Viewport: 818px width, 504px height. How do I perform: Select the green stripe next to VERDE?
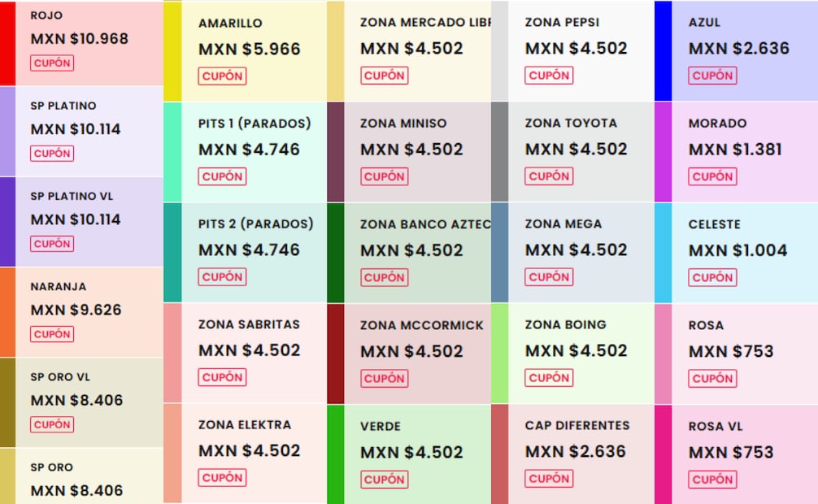point(337,454)
